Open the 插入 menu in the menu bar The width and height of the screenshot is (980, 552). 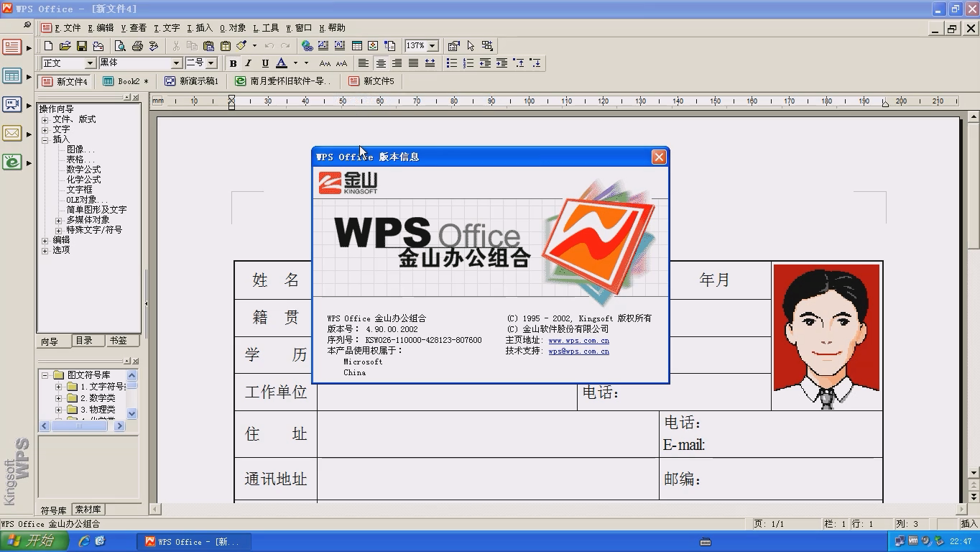click(x=200, y=28)
